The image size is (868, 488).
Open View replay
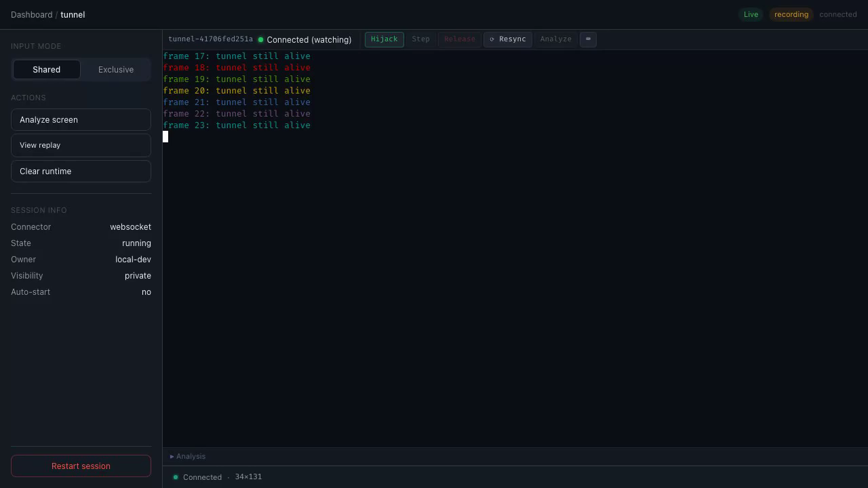click(x=81, y=145)
